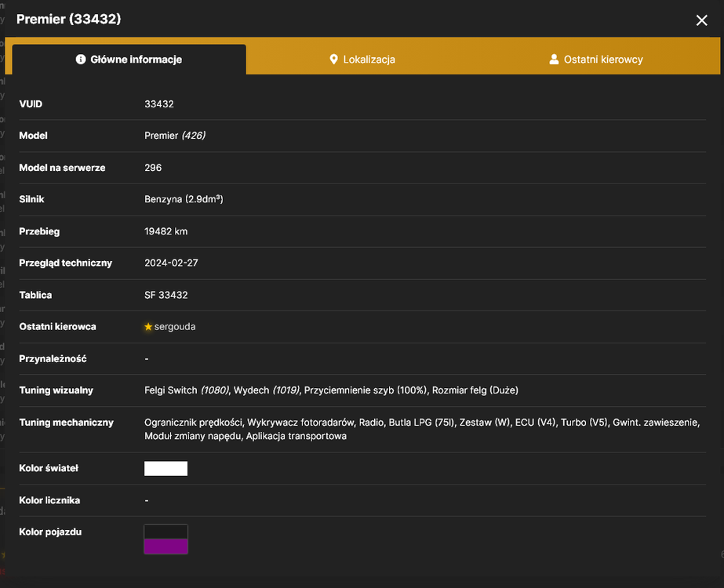
Task: Click the inspection date 2024-02-27
Action: tap(171, 263)
